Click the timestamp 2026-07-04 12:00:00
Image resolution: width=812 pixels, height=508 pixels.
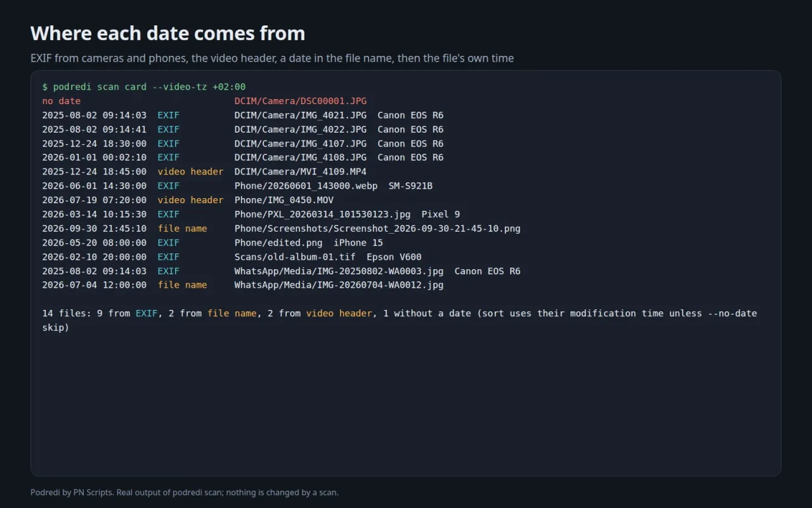(x=95, y=285)
